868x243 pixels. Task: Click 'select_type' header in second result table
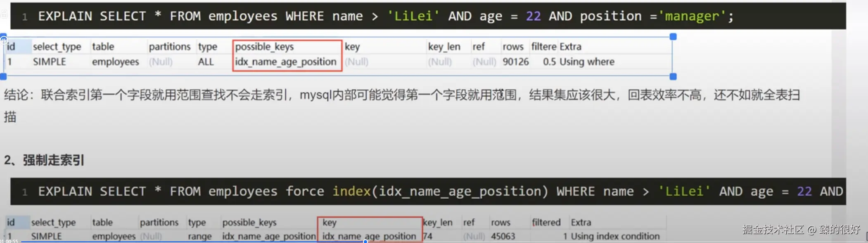click(53, 222)
